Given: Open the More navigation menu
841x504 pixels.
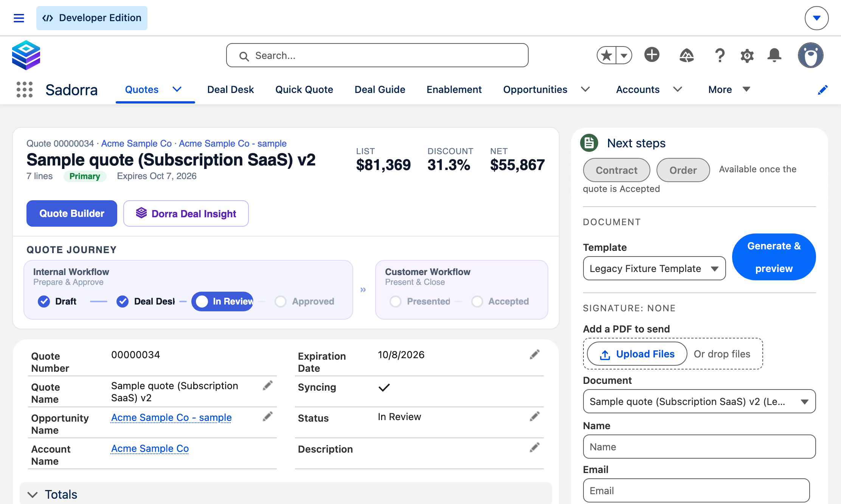Looking at the screenshot, I should tap(729, 90).
